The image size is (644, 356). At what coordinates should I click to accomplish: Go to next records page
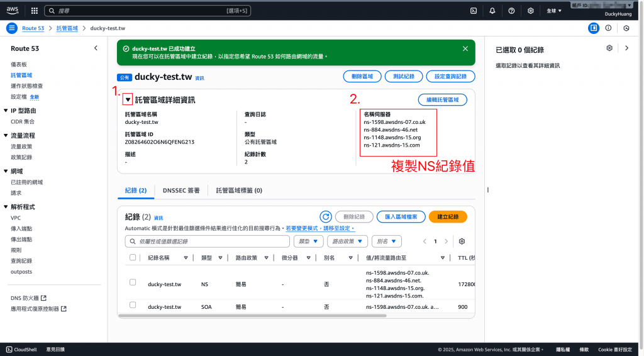point(446,241)
